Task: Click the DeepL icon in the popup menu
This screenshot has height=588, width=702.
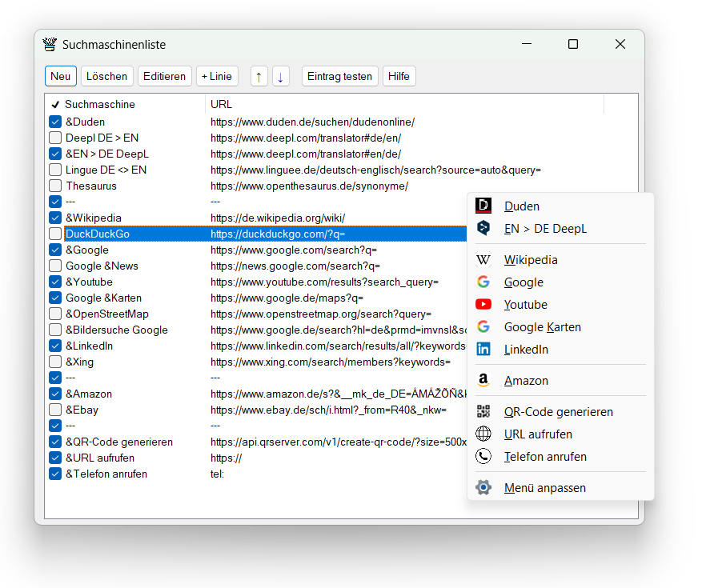Action: 483,228
